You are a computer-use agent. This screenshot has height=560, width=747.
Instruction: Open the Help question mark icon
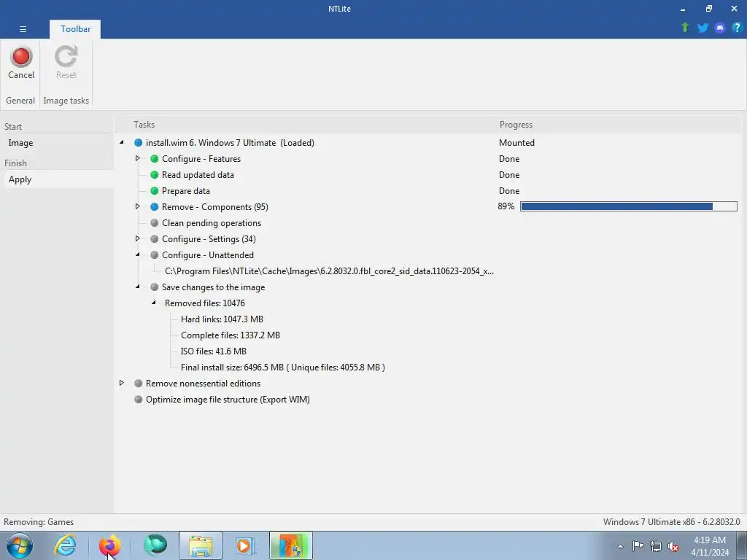737,28
